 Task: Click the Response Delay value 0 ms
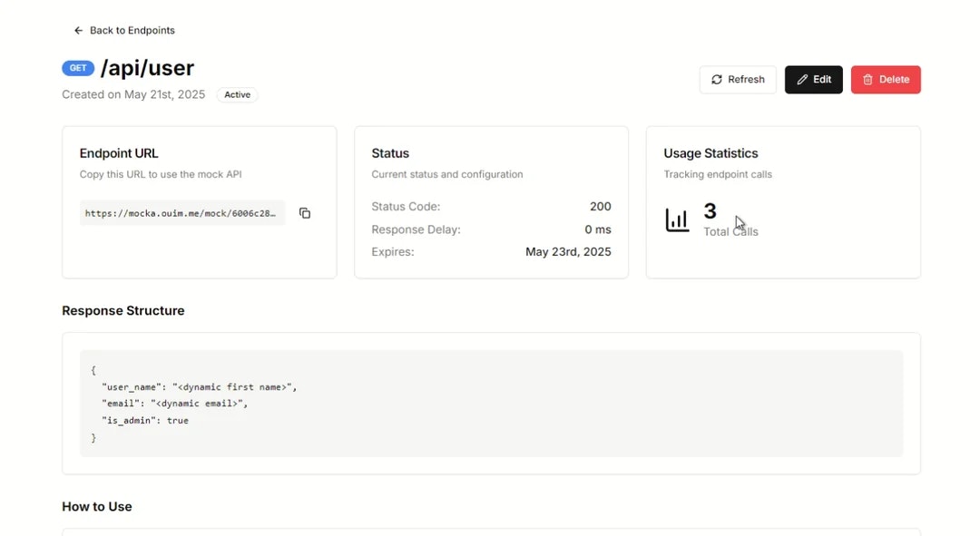(x=597, y=229)
